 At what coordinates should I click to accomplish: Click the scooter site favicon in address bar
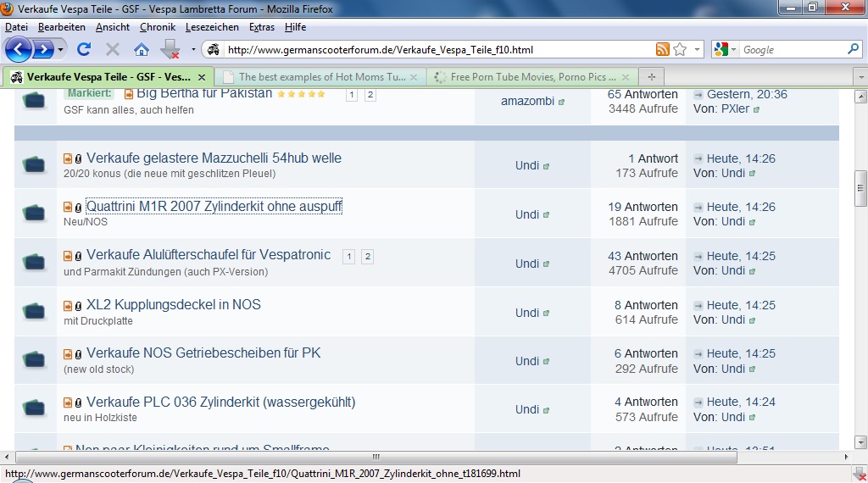coord(213,50)
